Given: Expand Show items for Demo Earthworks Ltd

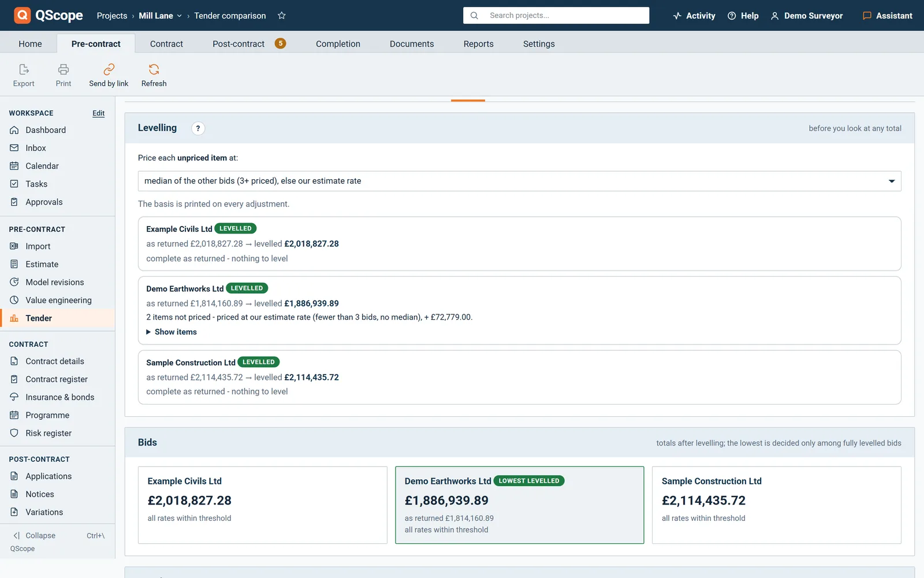Looking at the screenshot, I should 172,332.
